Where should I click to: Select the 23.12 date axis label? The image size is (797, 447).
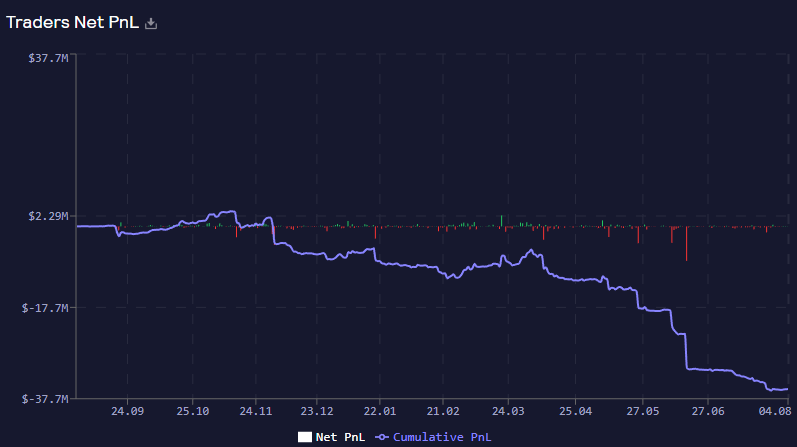[x=317, y=411]
